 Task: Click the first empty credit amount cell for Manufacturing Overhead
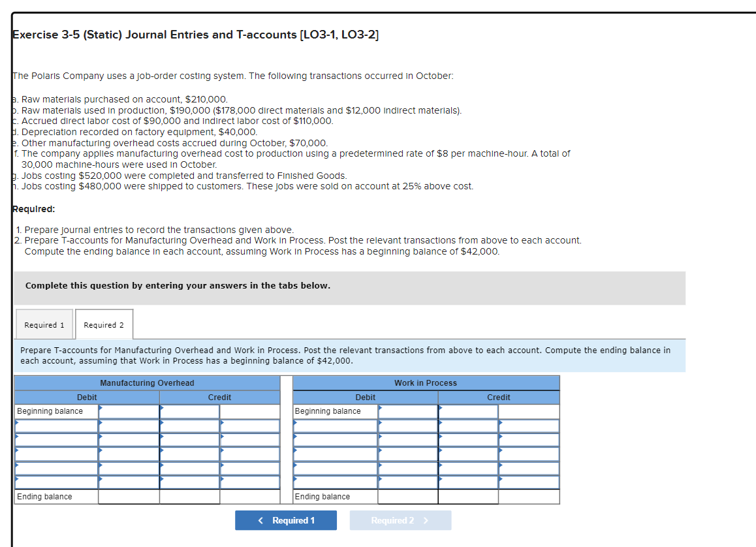(x=250, y=424)
